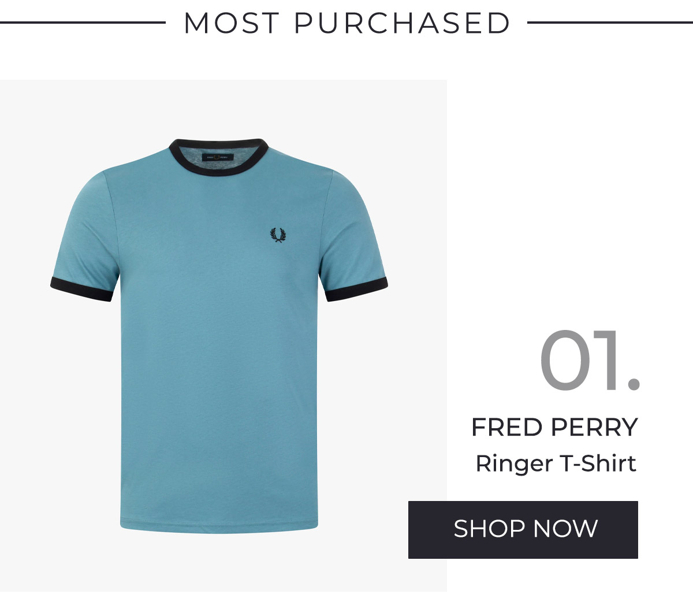Click the word MOST in the heading
The height and width of the screenshot is (616, 693).
tap(232, 23)
